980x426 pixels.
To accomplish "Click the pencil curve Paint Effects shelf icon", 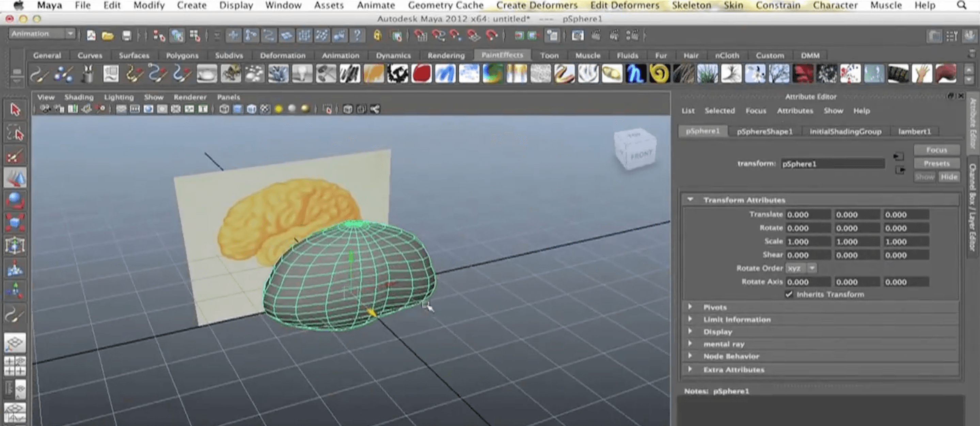I will (39, 74).
